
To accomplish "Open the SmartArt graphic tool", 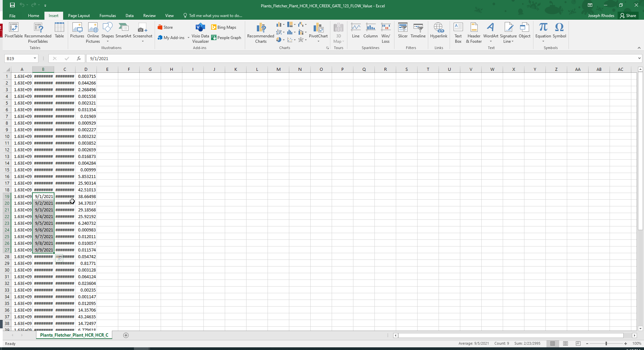I will click(x=123, y=31).
